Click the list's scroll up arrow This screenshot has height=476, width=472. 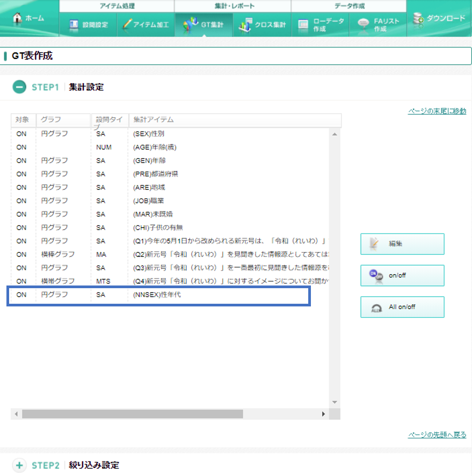[335, 134]
